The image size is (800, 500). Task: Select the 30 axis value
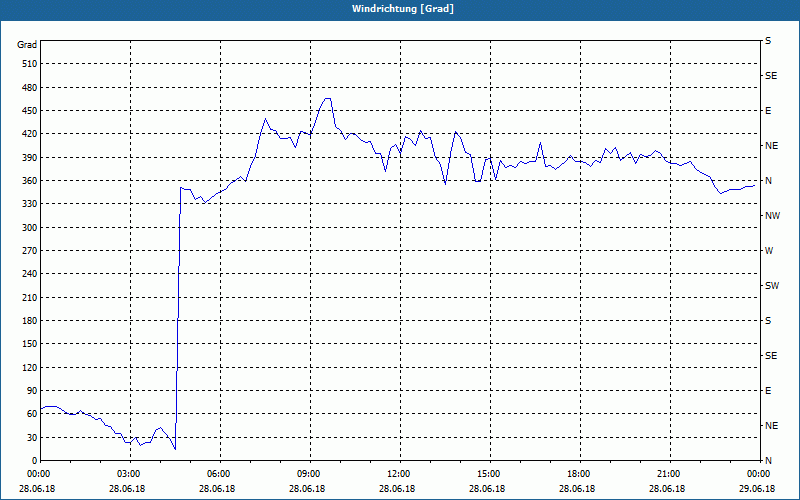32,437
